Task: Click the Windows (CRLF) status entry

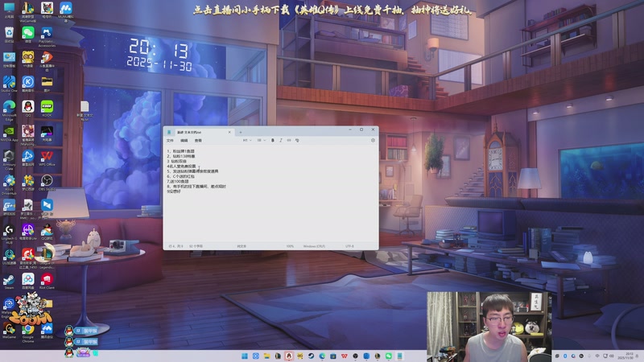Action: [x=314, y=246]
